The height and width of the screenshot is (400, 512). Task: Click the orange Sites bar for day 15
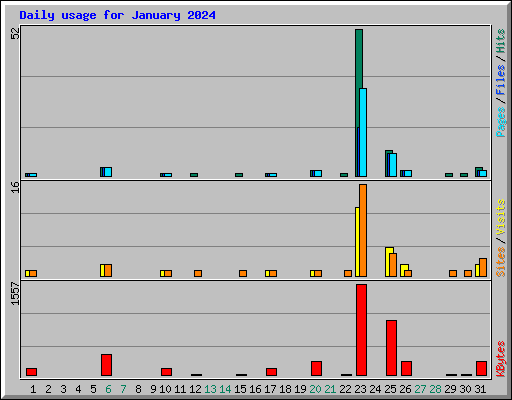coord(243,273)
